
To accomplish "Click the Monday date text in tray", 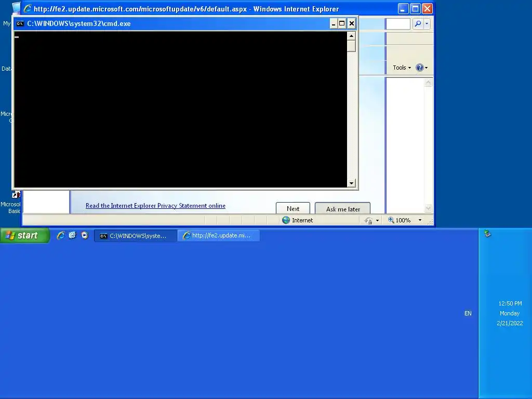I will tap(510, 313).
